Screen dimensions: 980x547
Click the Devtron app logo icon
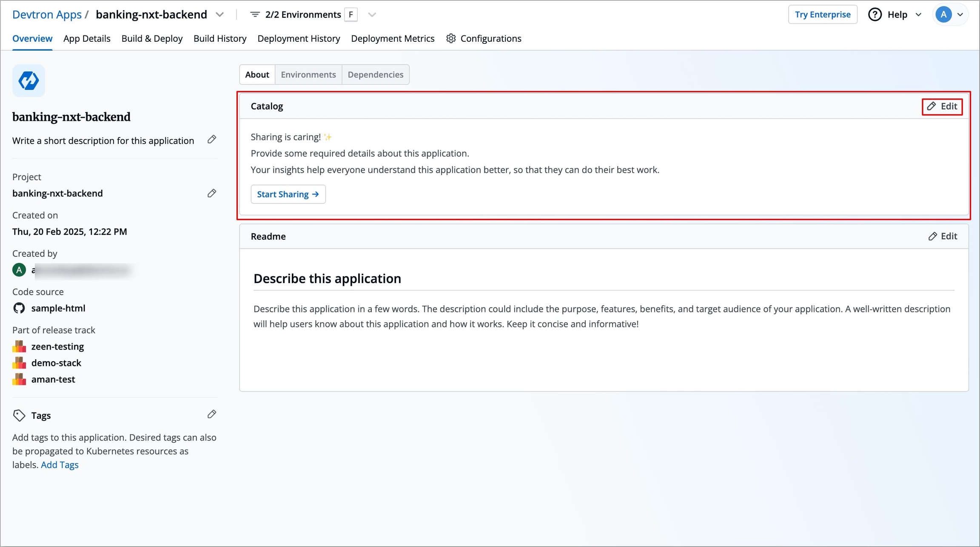(28, 80)
